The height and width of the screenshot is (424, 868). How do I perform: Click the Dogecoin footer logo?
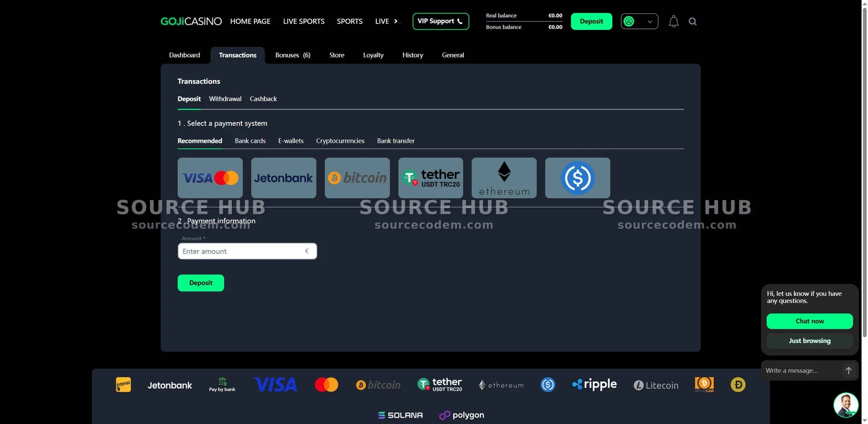(738, 384)
